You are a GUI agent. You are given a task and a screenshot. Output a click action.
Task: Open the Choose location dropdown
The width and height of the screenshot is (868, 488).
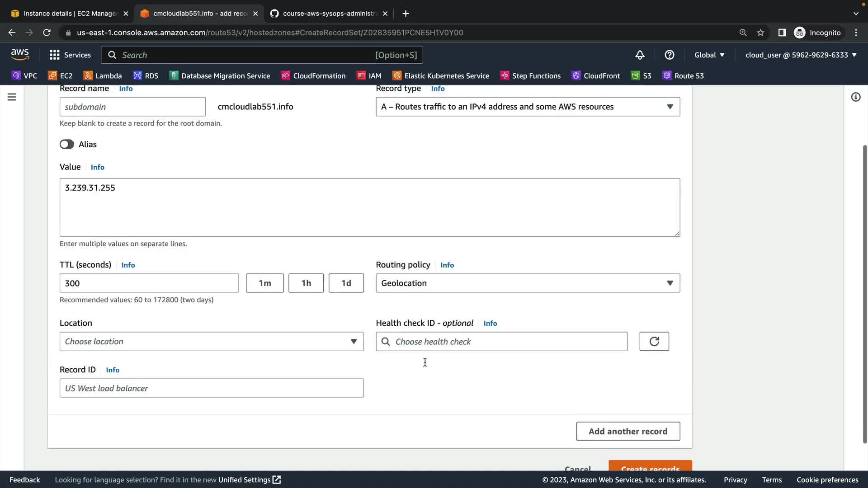point(212,342)
